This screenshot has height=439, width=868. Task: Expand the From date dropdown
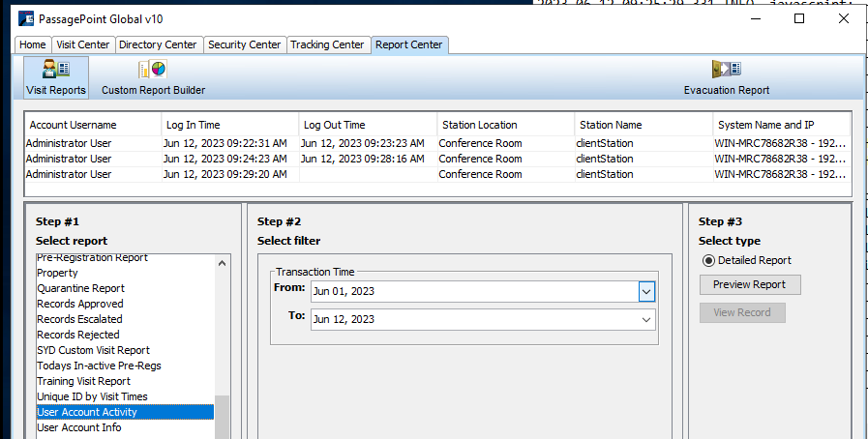click(x=646, y=291)
